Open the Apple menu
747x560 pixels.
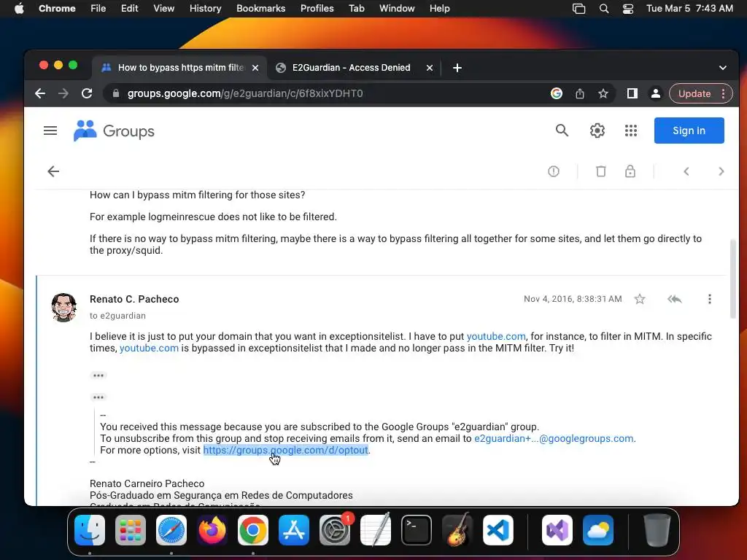(19, 8)
